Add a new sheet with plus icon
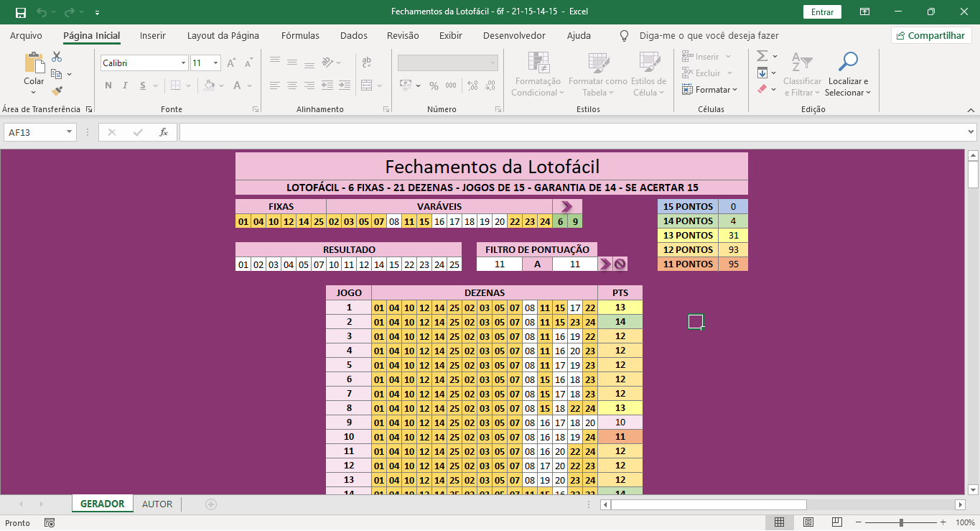 coord(211,504)
